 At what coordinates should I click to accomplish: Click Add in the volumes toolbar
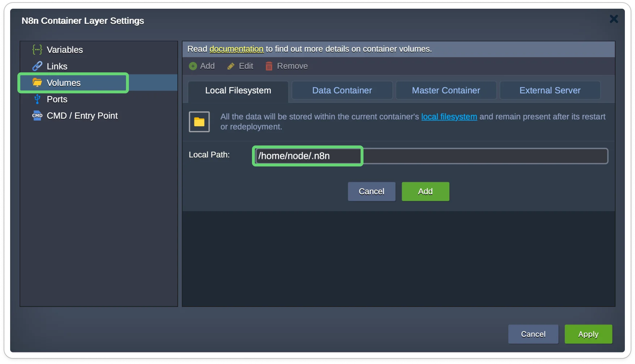click(x=202, y=66)
